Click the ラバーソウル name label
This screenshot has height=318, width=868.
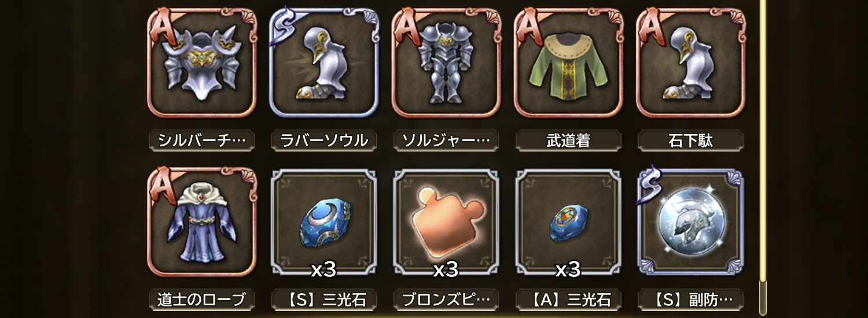[x=324, y=140]
